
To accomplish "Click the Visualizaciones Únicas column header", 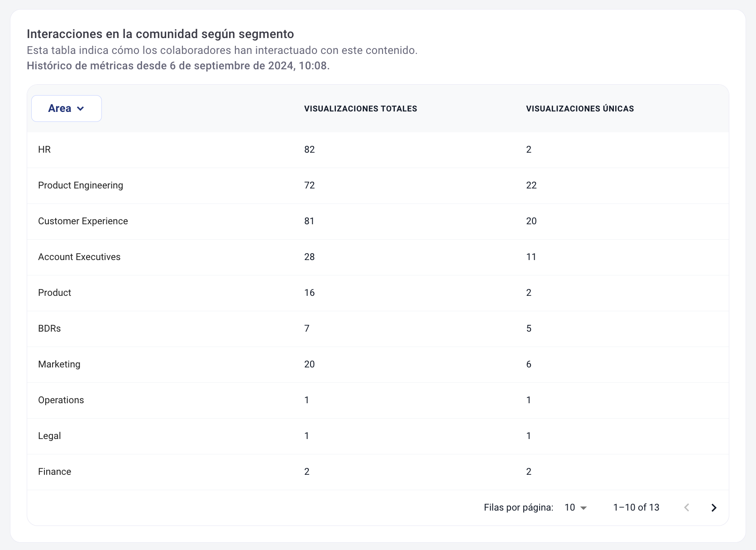I will (579, 109).
